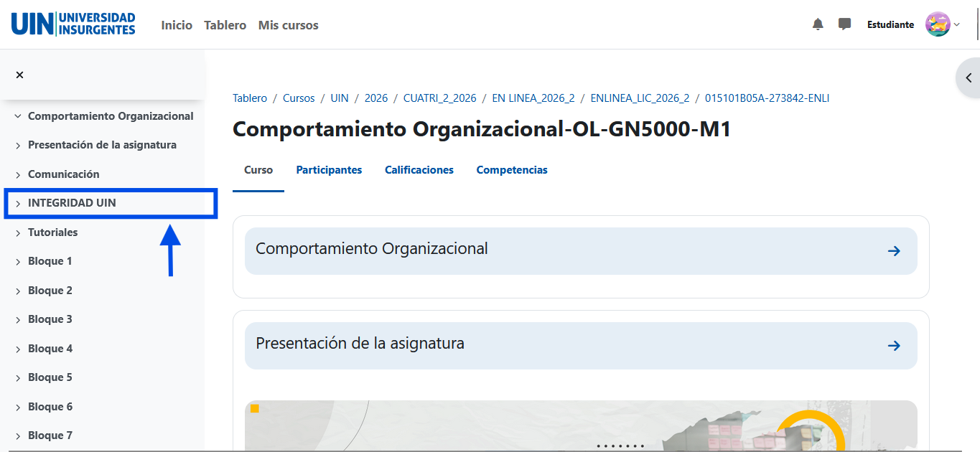The width and height of the screenshot is (980, 452).
Task: Switch to the Participantes tab
Action: 329,170
